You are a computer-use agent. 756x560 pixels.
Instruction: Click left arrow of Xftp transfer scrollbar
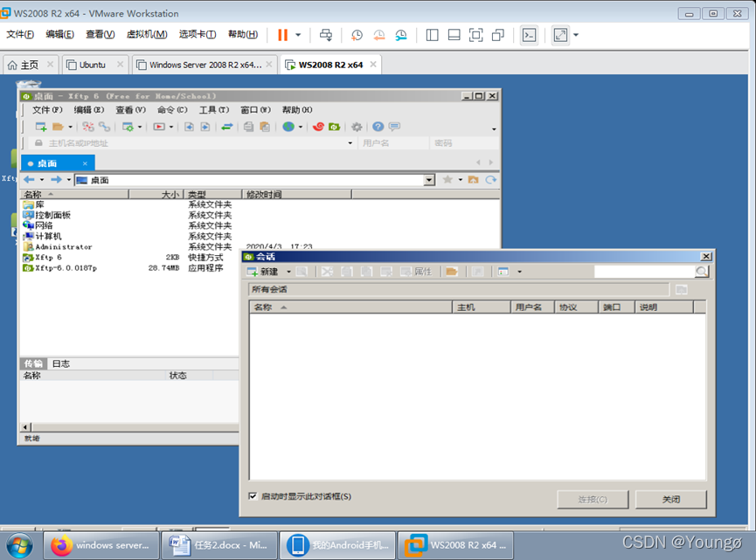tap(26, 427)
